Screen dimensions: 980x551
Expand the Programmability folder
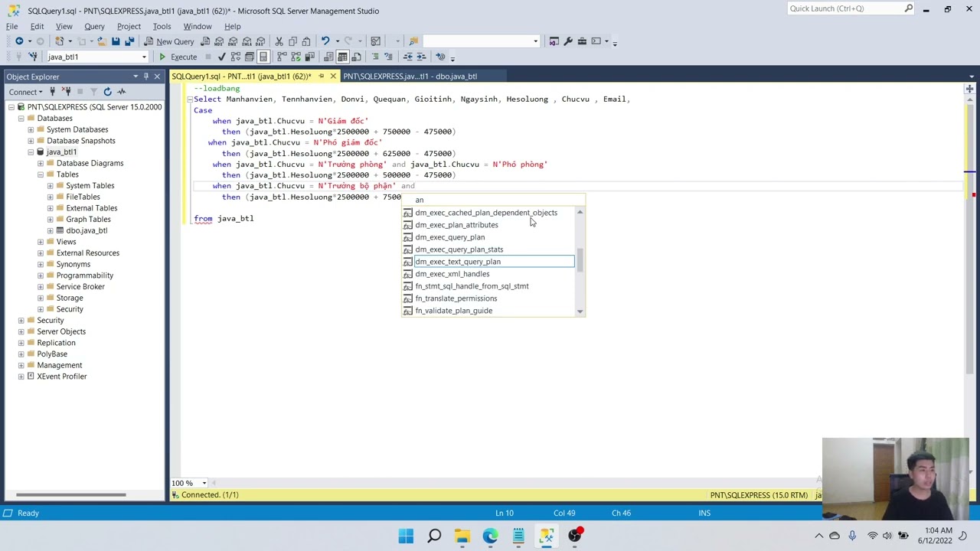[41, 275]
